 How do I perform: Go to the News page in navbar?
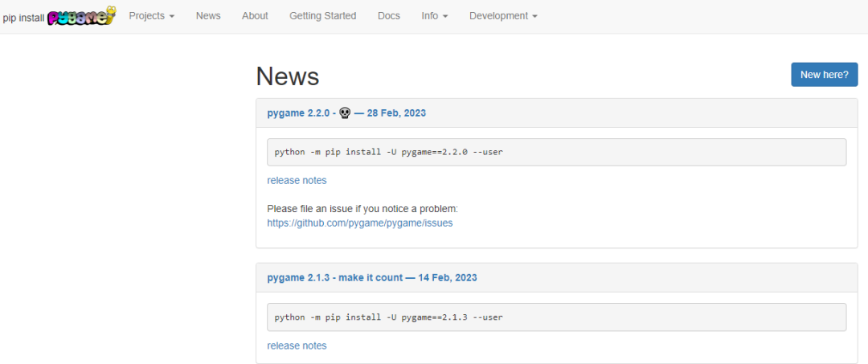click(x=208, y=16)
